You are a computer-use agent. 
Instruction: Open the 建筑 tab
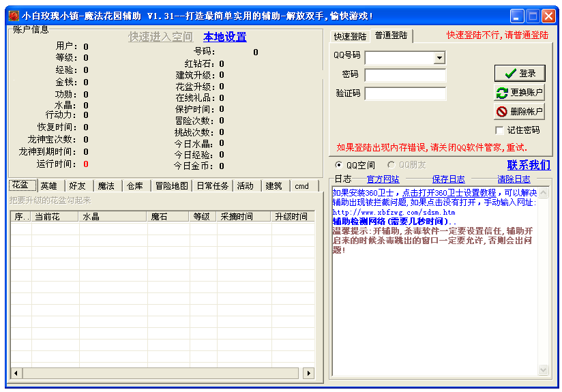pos(273,186)
